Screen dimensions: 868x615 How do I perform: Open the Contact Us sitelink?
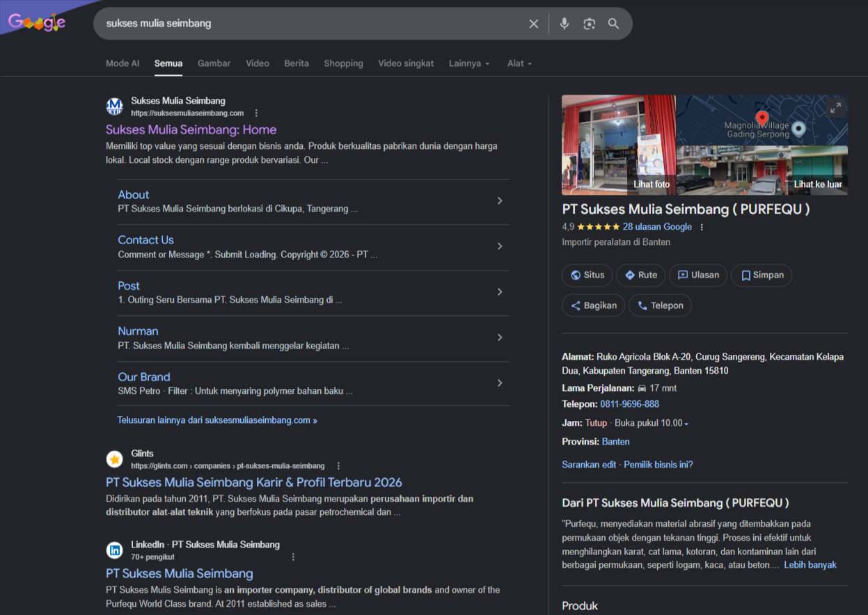(145, 240)
